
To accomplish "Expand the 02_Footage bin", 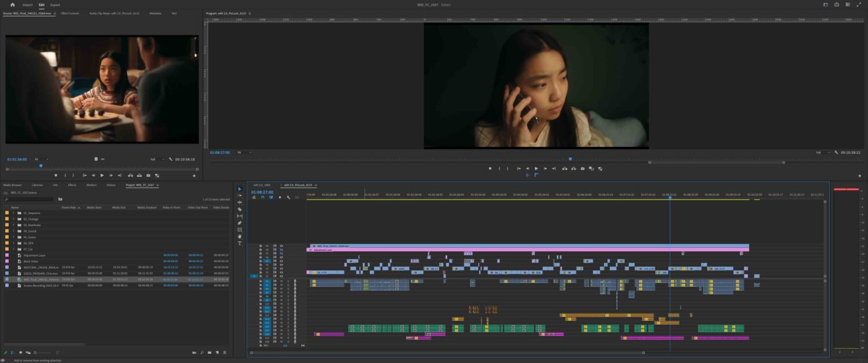I will tap(13, 219).
